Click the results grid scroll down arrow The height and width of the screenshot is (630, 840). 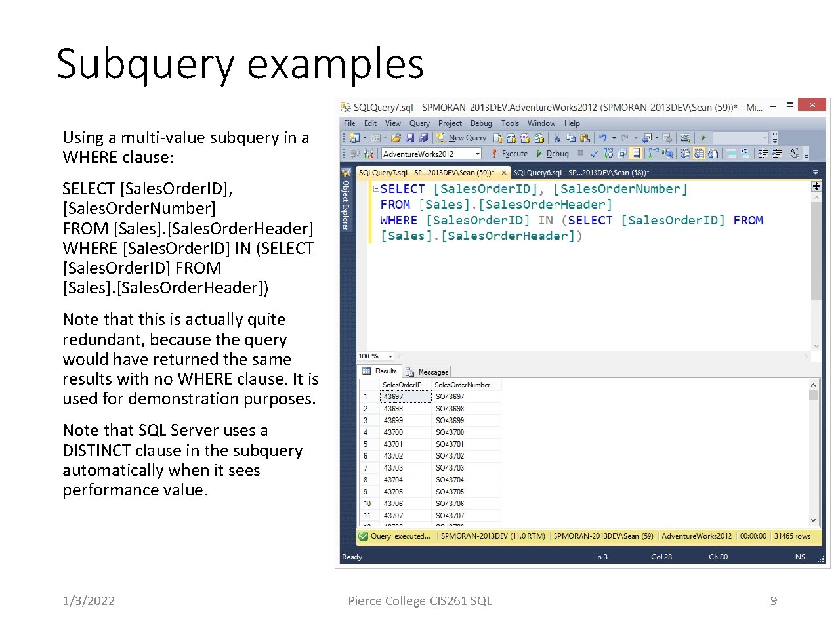pos(814,520)
